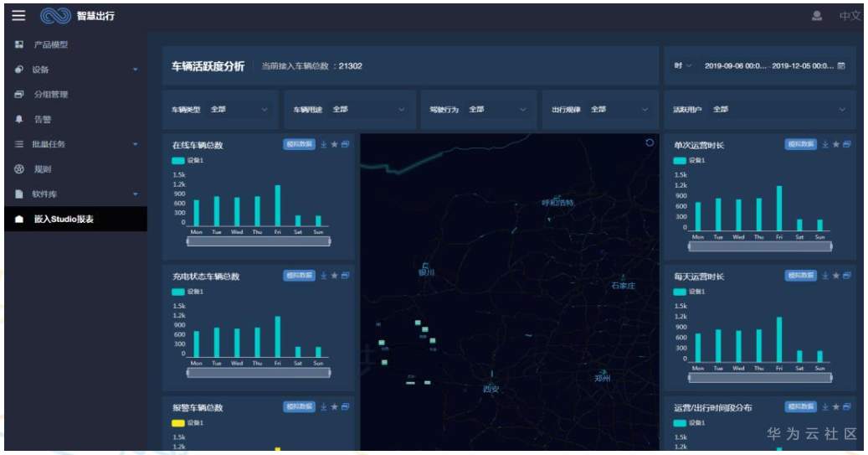Click 模拟数据 button on 报警车辆总数 card
The width and height of the screenshot is (868, 455).
(x=300, y=406)
